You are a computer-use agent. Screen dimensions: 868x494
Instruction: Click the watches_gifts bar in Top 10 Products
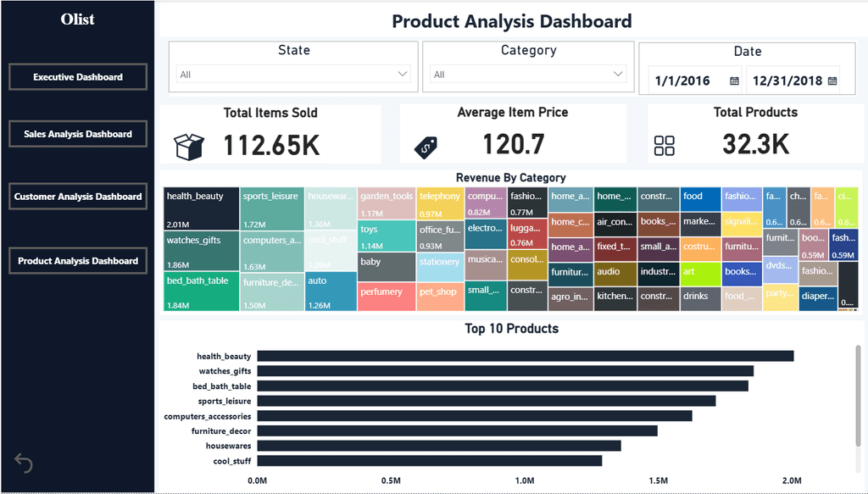(x=505, y=370)
